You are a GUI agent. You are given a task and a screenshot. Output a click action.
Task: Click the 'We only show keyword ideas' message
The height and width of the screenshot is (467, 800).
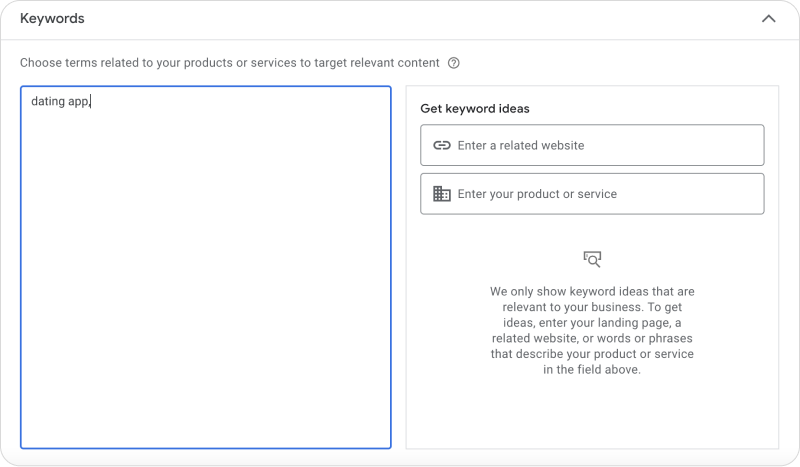click(592, 330)
